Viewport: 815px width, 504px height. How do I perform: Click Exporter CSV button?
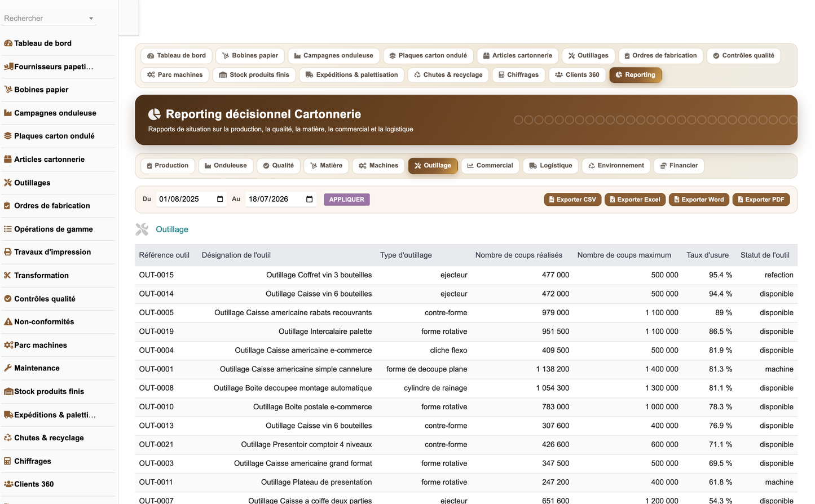[x=572, y=200]
